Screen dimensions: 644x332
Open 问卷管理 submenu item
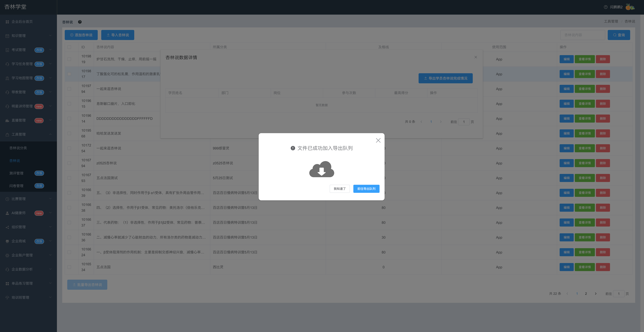(28, 186)
